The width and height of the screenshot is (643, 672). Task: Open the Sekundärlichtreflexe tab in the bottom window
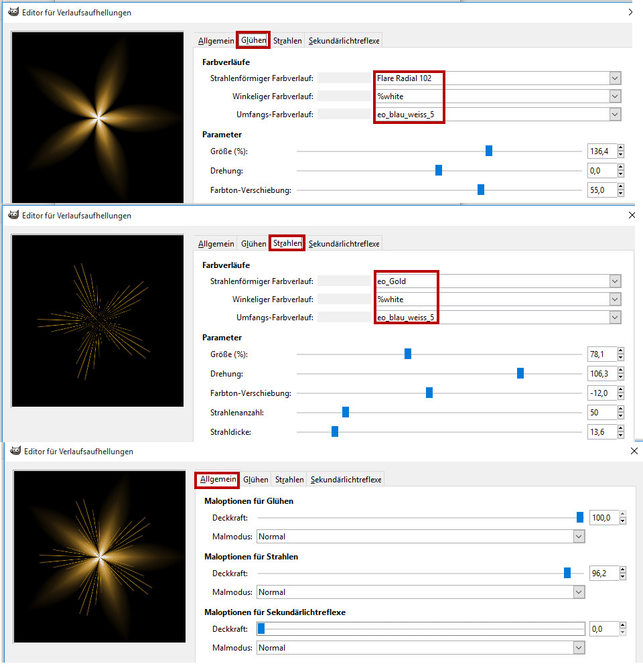(x=346, y=479)
